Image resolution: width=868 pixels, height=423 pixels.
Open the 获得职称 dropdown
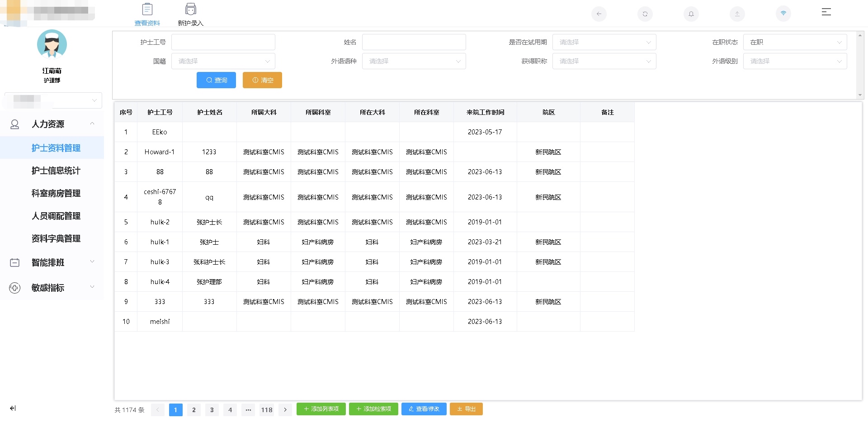pos(604,61)
